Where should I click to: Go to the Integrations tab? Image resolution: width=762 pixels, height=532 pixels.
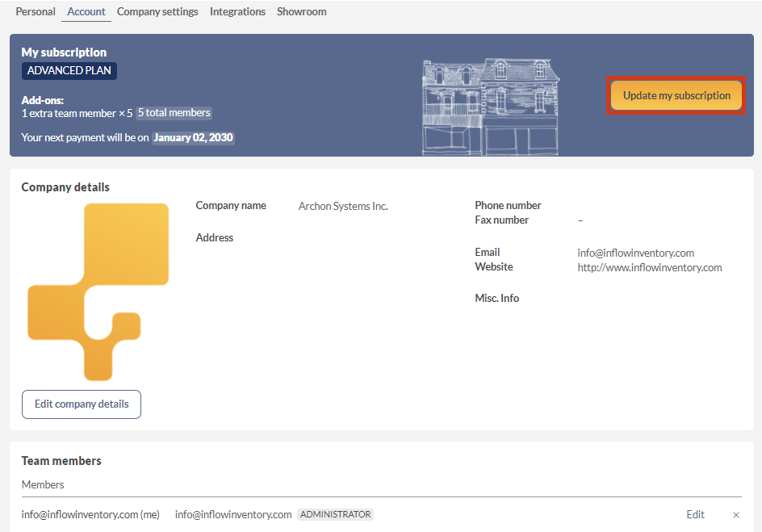coord(237,11)
